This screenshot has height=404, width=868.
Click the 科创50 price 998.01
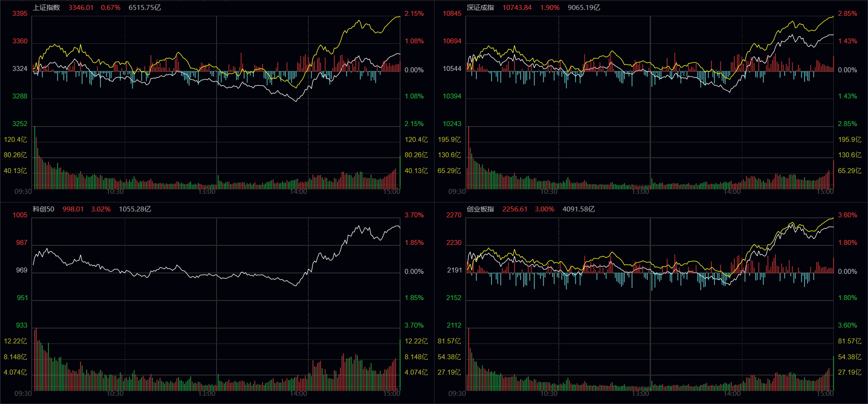click(73, 209)
